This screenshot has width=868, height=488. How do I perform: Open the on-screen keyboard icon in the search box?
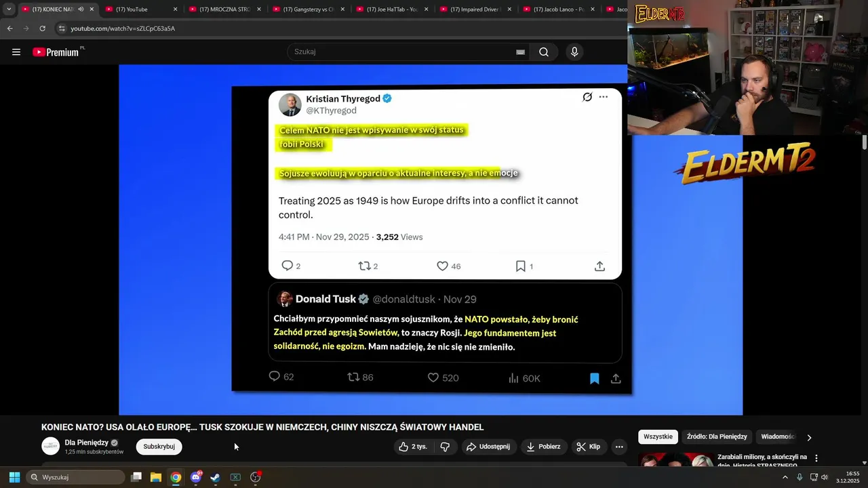(x=520, y=52)
